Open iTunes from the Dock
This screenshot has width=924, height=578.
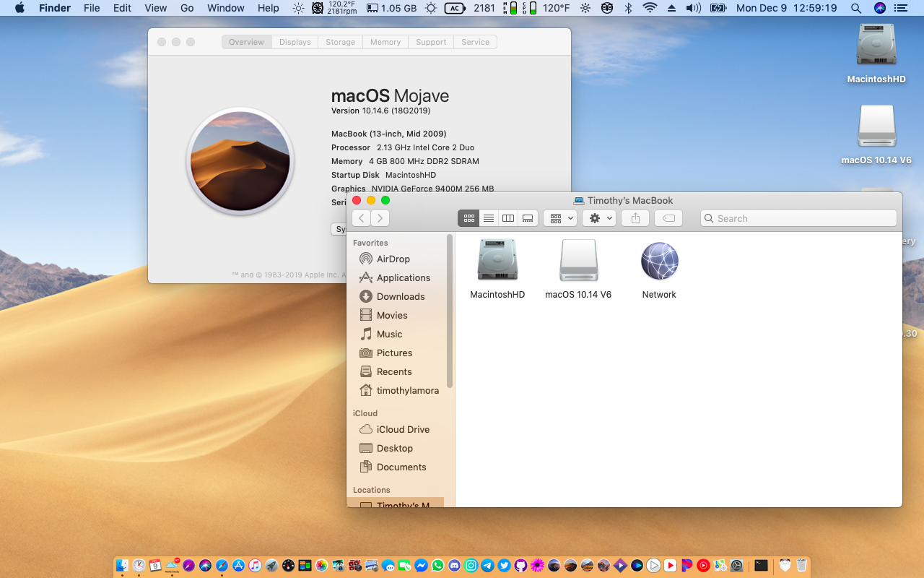255,566
